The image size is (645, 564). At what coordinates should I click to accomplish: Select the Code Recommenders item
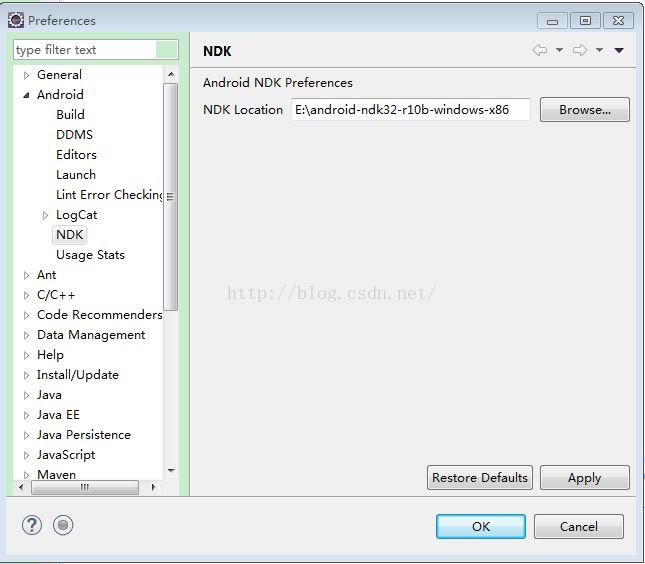(x=100, y=315)
